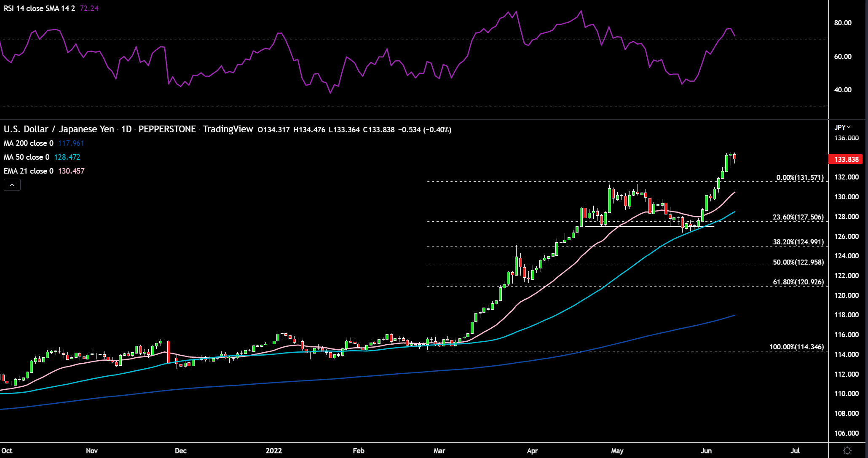Click the U.S. Dollar / Japanese Yen symbol title
This screenshot has height=458, width=868.
[x=59, y=129]
